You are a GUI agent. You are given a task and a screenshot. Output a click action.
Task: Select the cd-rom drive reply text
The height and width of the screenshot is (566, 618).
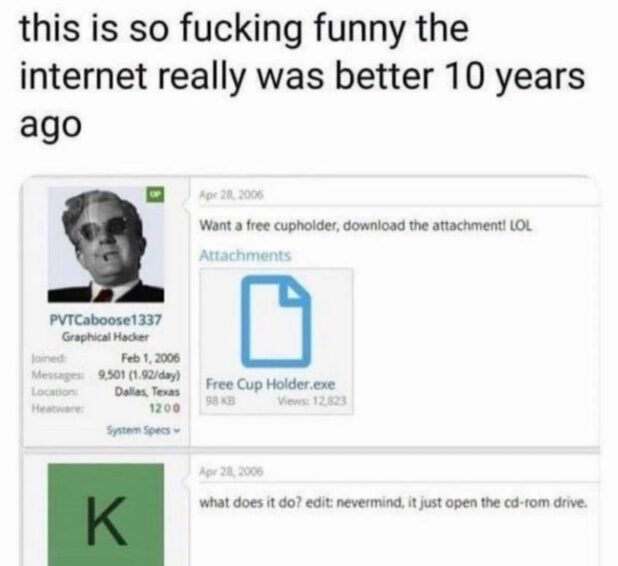[x=393, y=503]
